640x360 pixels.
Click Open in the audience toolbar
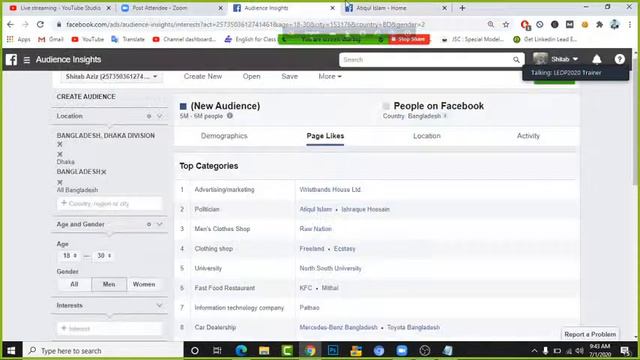click(x=251, y=76)
